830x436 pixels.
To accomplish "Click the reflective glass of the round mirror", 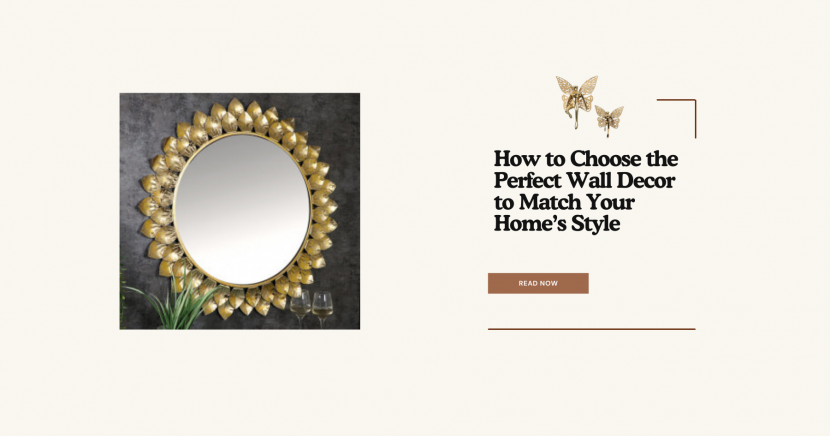I will [x=242, y=209].
